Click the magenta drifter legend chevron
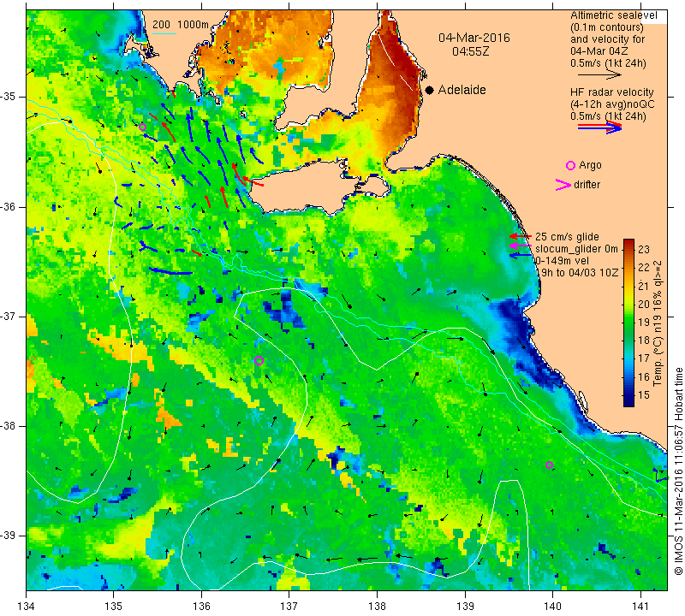This screenshot has height=616, width=685. pos(563,185)
